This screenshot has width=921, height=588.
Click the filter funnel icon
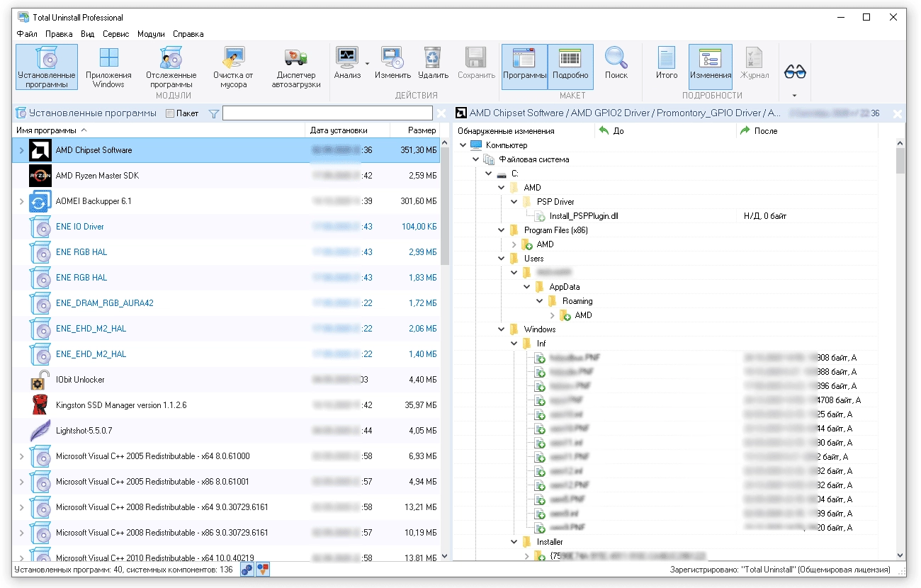click(213, 113)
